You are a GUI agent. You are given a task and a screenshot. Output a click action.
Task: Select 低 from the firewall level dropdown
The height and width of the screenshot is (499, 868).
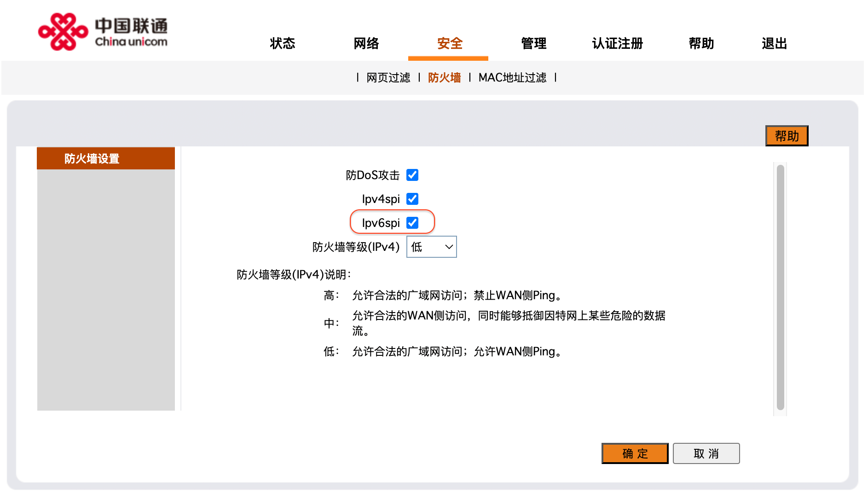pos(431,247)
